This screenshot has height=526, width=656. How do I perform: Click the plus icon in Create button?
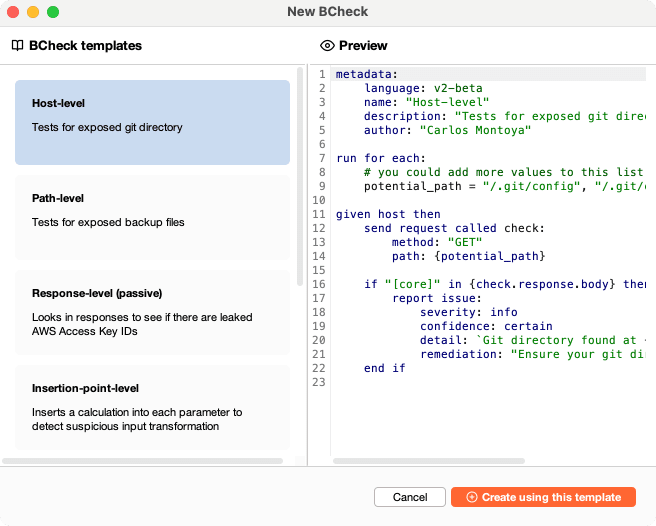click(x=472, y=497)
